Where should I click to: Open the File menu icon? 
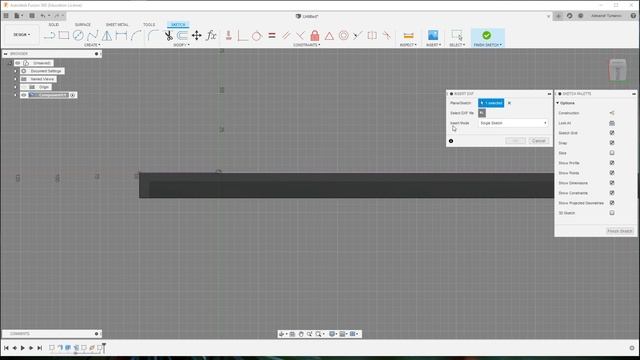pos(18,16)
